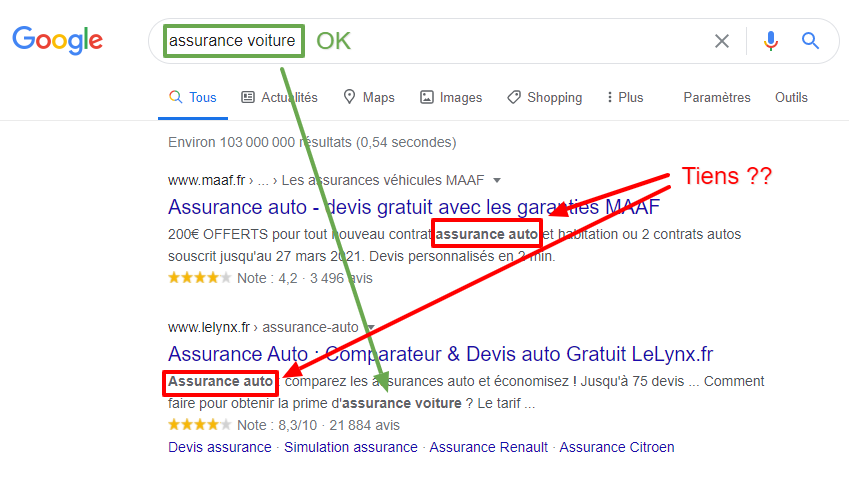Switch to the Actualités tab

pyautogui.click(x=279, y=97)
